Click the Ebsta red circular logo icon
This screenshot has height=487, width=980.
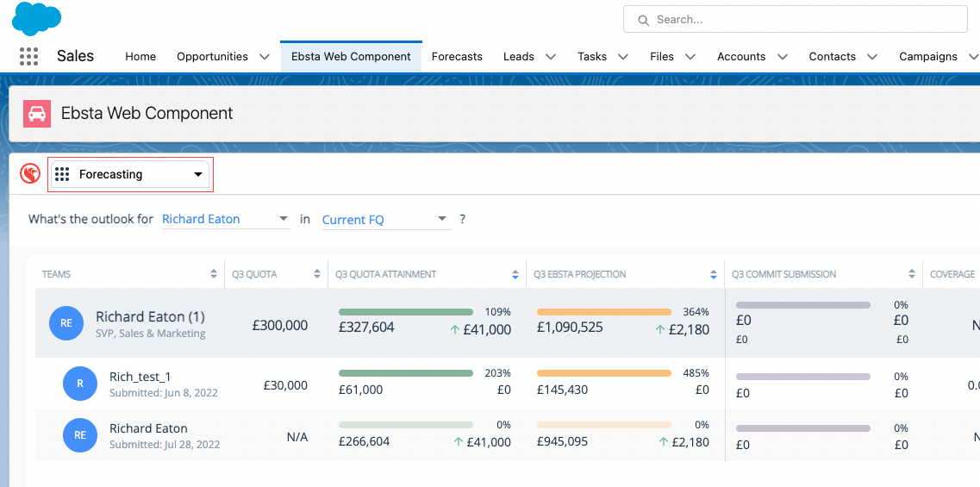pos(30,174)
